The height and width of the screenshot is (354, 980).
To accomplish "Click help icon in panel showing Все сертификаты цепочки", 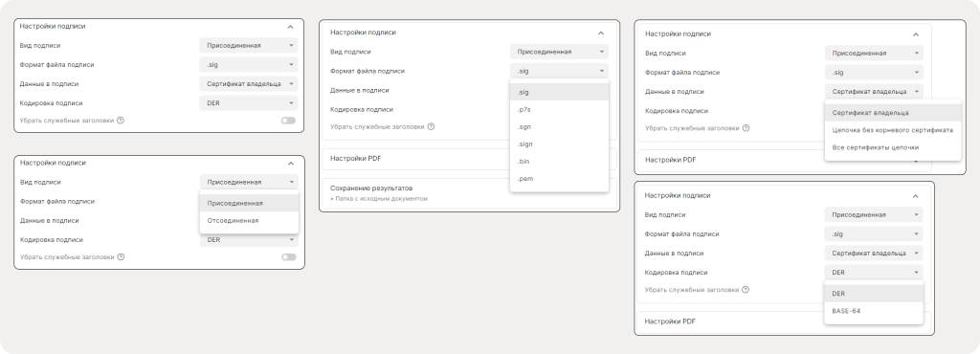I will (x=746, y=128).
